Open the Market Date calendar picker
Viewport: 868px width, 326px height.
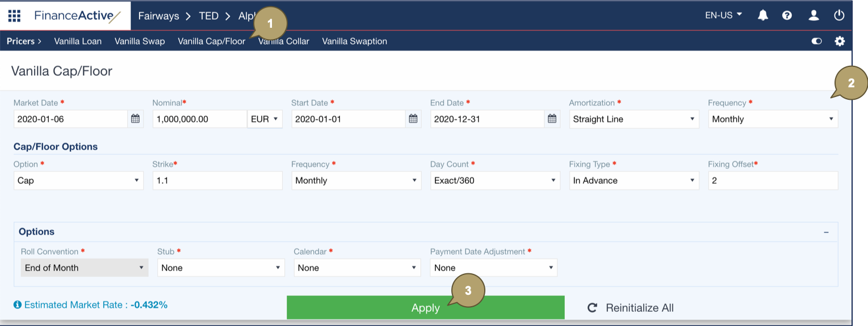click(135, 119)
